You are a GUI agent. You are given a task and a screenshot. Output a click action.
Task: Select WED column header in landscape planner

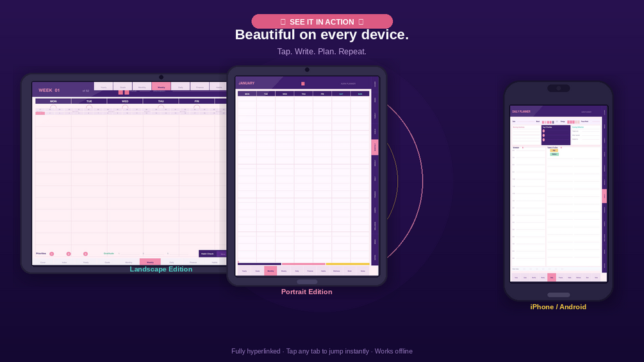coord(125,101)
